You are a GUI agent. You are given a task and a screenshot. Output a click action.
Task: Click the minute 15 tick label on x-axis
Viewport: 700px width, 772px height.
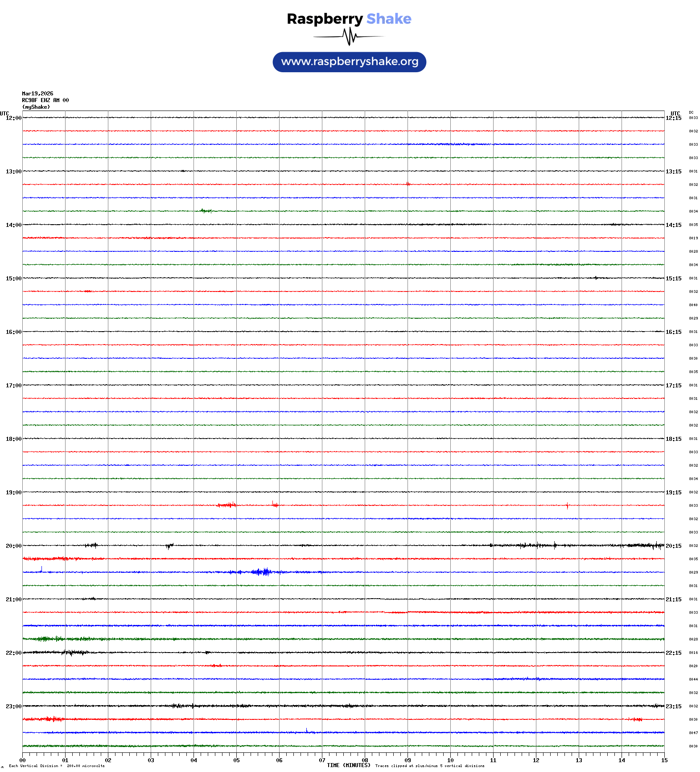click(x=664, y=760)
